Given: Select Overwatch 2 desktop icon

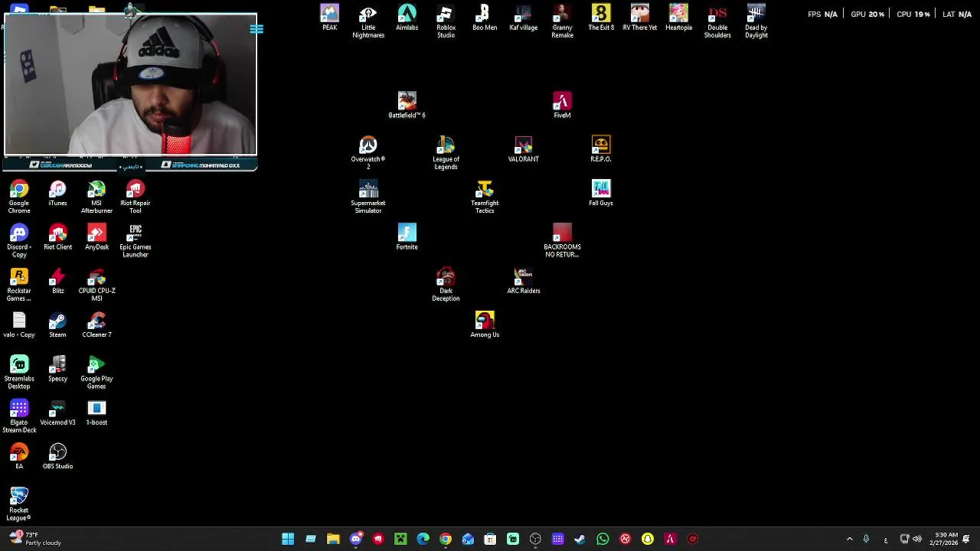Looking at the screenshot, I should [368, 153].
